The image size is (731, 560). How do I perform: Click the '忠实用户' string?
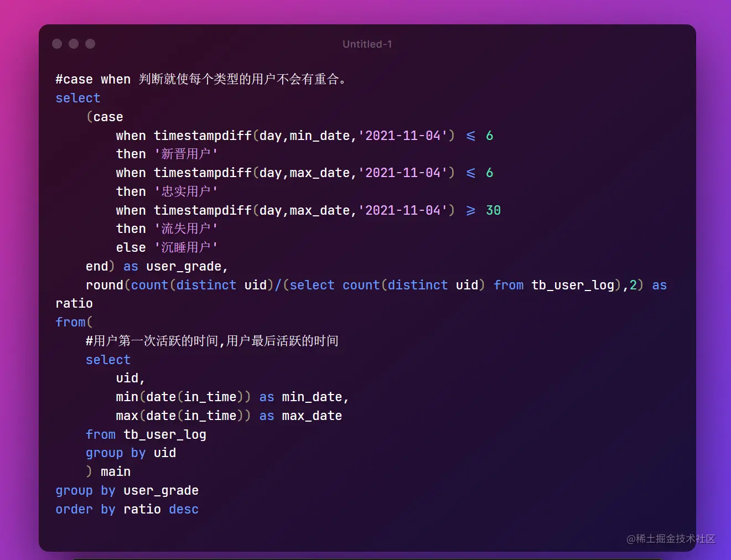tap(186, 191)
